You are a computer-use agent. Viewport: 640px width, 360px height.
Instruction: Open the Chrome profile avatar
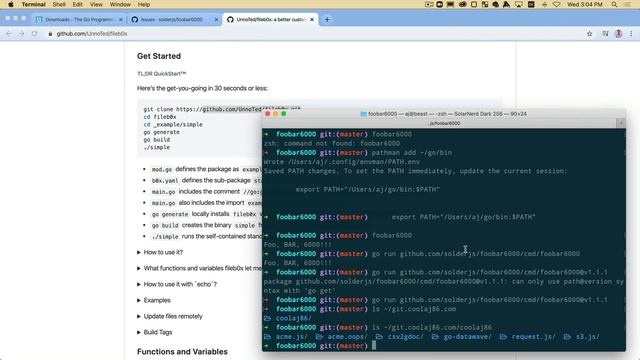pyautogui.click(x=618, y=34)
